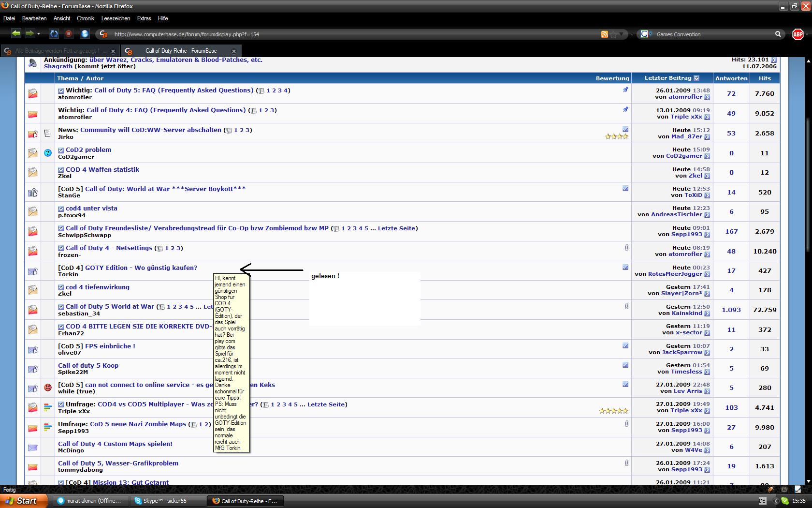Click the DE language indicator

pyautogui.click(x=762, y=501)
